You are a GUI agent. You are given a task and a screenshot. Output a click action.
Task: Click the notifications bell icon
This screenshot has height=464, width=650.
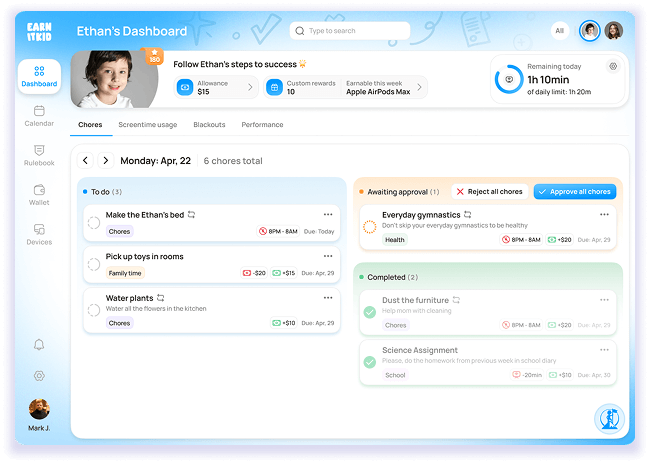39,344
